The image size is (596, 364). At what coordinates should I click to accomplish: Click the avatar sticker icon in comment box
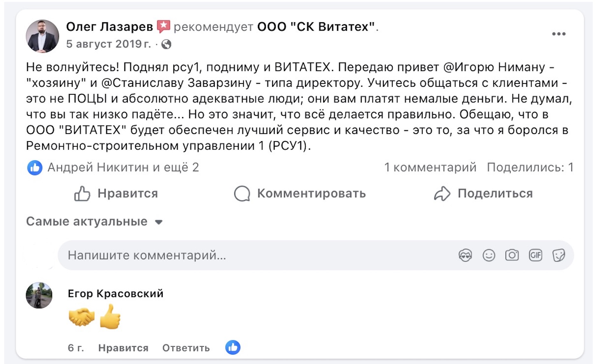[x=465, y=255]
